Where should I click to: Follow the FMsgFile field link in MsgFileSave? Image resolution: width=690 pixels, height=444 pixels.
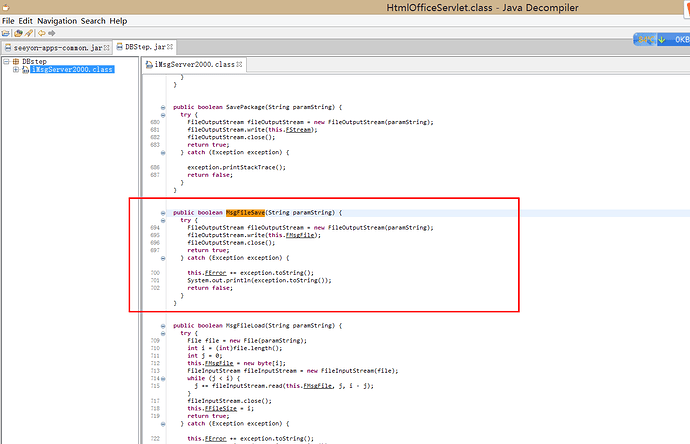(298, 235)
